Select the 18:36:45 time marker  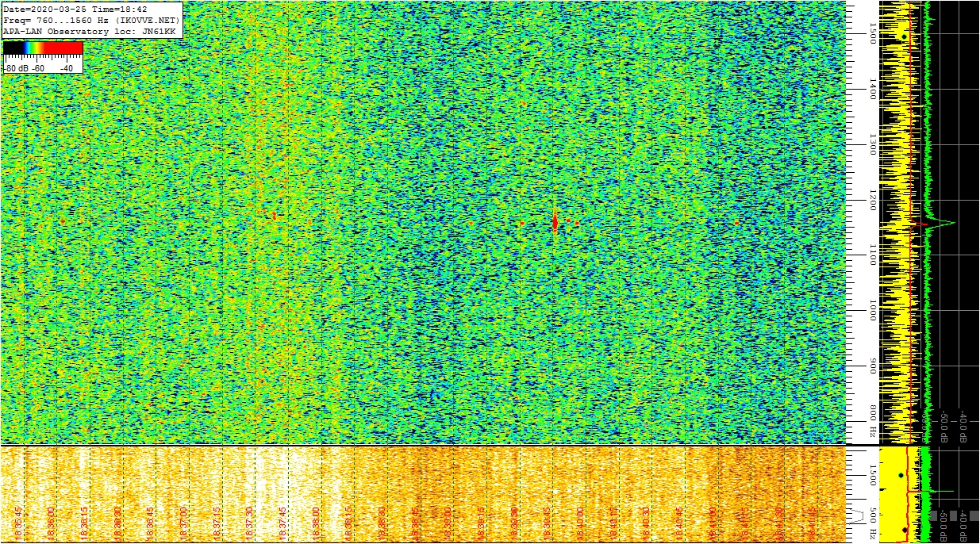click(151, 524)
